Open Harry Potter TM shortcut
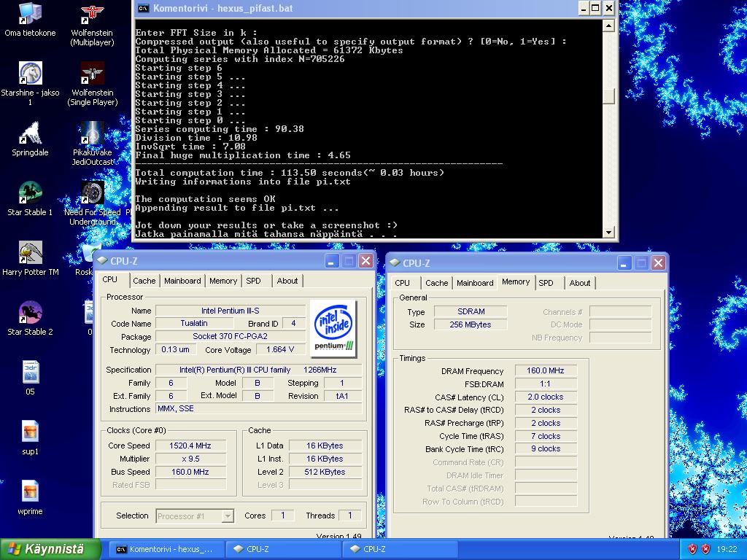Viewport: 747px width, 560px height. point(30,258)
